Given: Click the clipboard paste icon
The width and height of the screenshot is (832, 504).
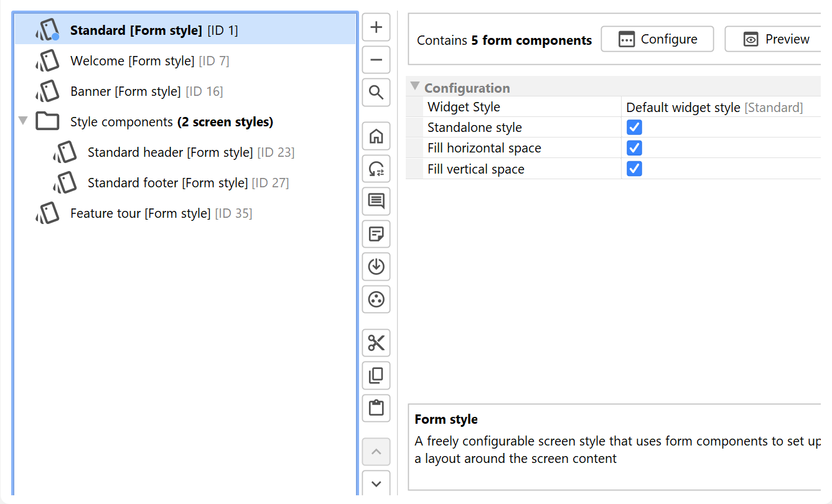Looking at the screenshot, I should point(376,408).
